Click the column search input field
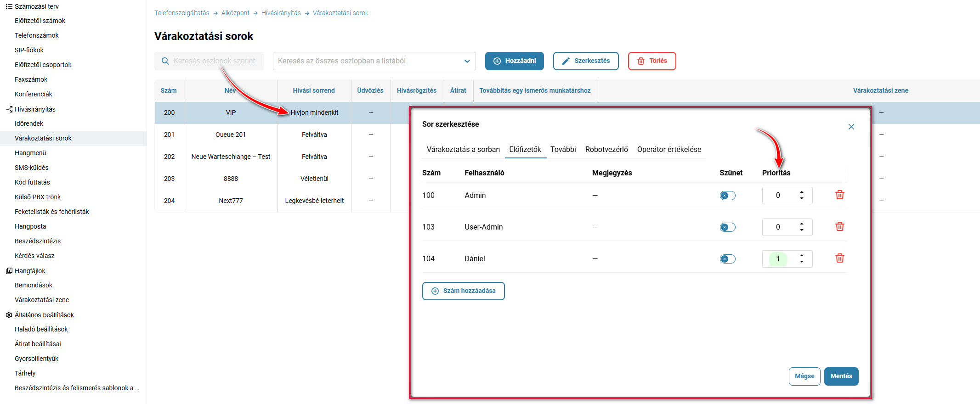980x404 pixels. pyautogui.click(x=209, y=61)
